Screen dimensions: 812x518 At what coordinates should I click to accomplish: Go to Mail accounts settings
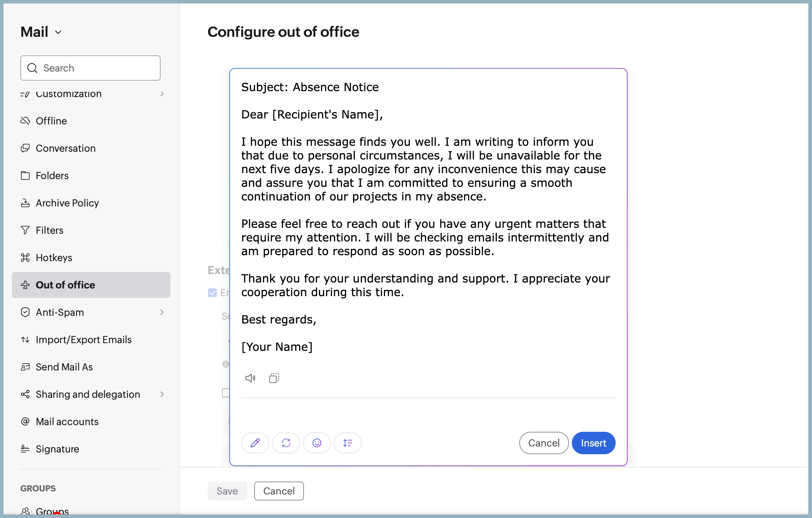click(x=91, y=422)
